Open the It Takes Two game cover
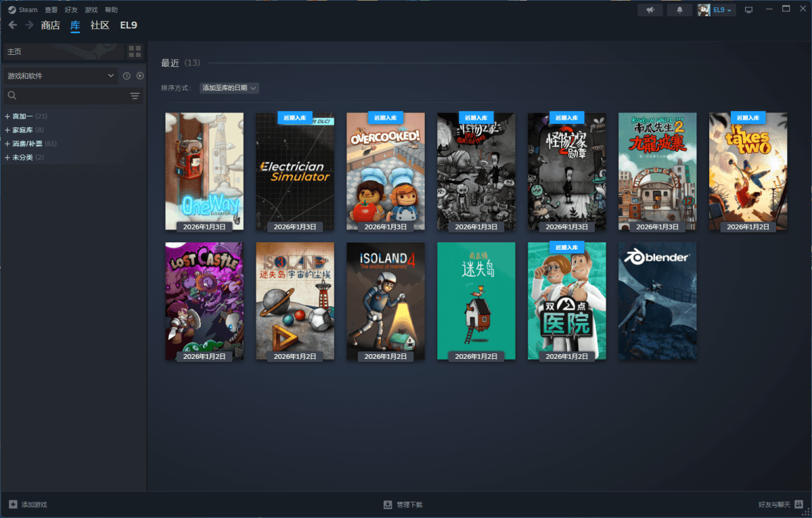The height and width of the screenshot is (518, 812). click(748, 171)
